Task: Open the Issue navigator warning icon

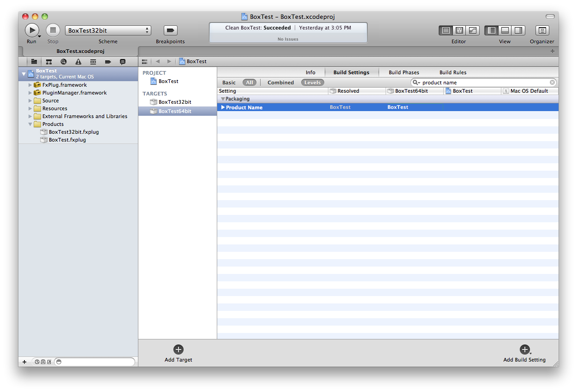Action: pyautogui.click(x=78, y=61)
